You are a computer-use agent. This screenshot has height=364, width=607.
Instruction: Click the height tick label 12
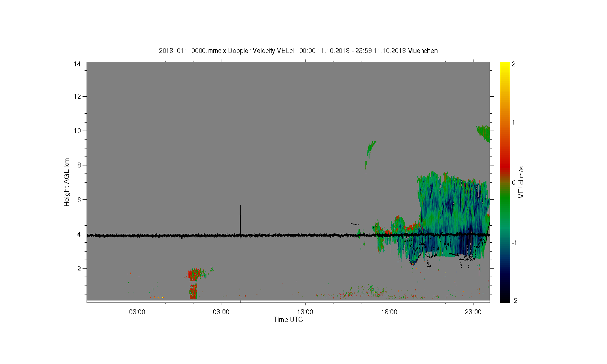click(x=77, y=96)
